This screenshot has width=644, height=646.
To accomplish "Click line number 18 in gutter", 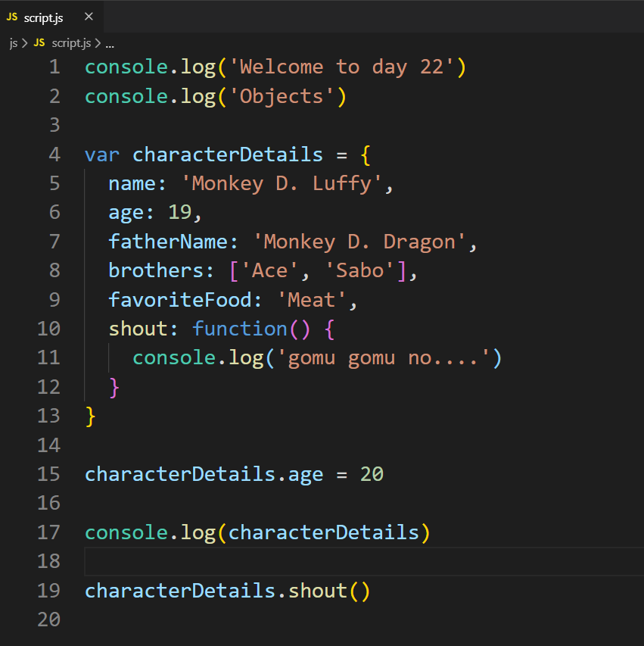I will click(x=49, y=561).
